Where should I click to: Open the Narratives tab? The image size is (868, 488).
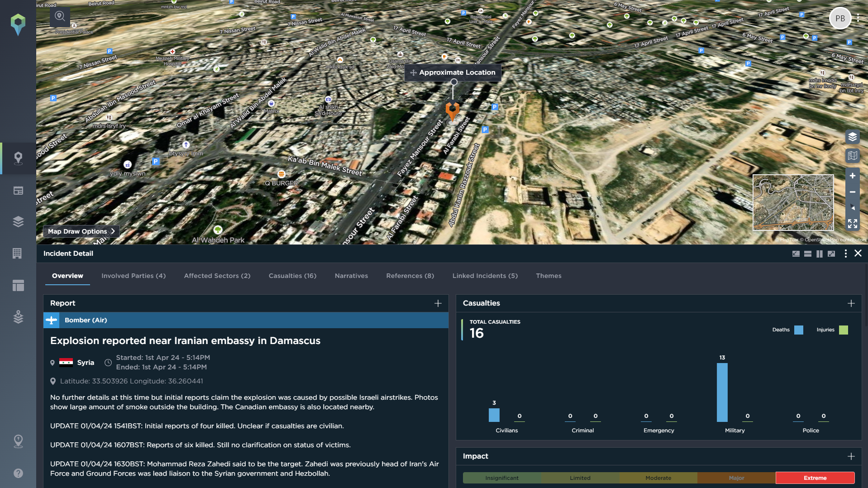(351, 276)
